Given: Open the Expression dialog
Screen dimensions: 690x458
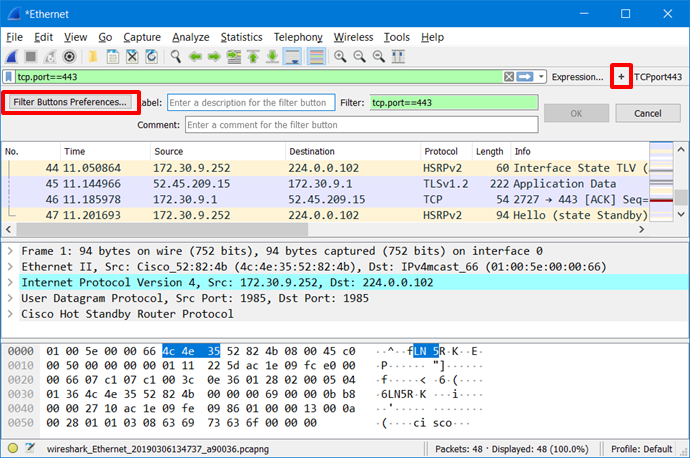Looking at the screenshot, I should click(x=577, y=77).
